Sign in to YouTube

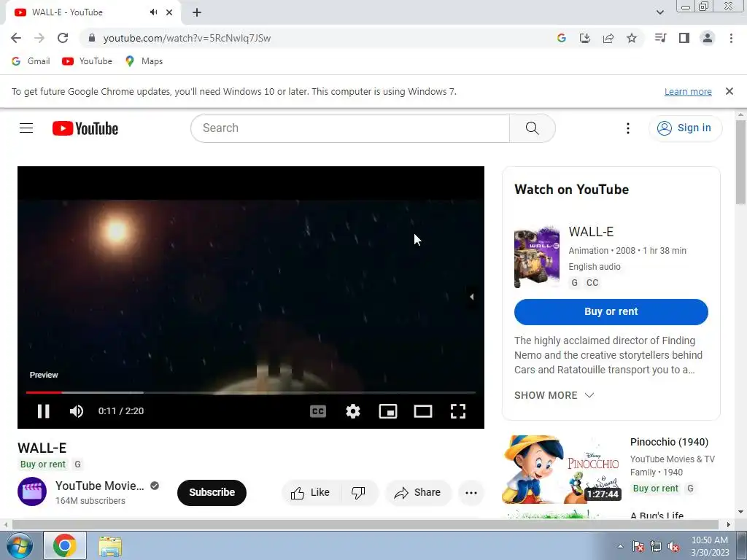685,128
